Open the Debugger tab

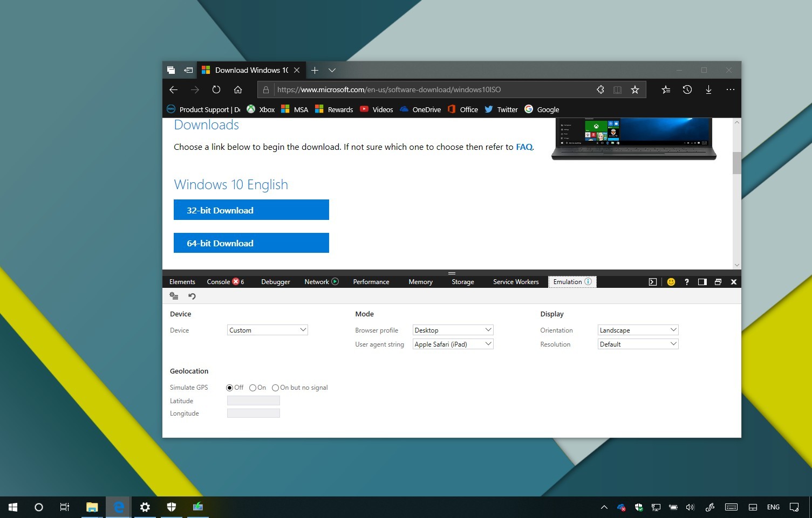click(x=276, y=282)
